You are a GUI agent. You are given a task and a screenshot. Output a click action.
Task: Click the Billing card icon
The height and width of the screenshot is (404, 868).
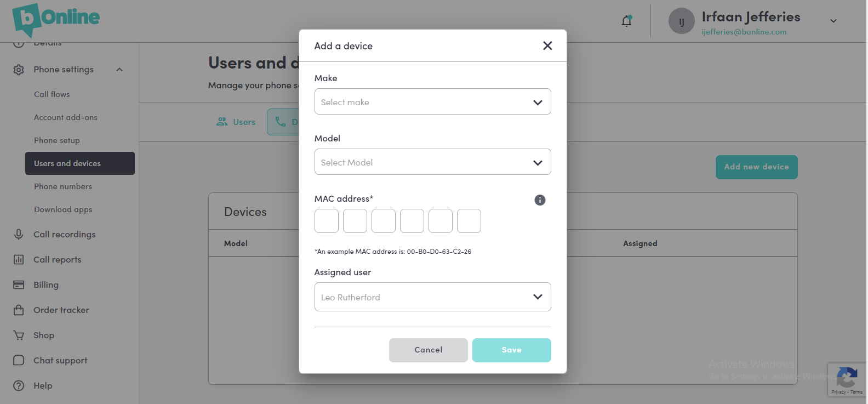click(x=19, y=284)
